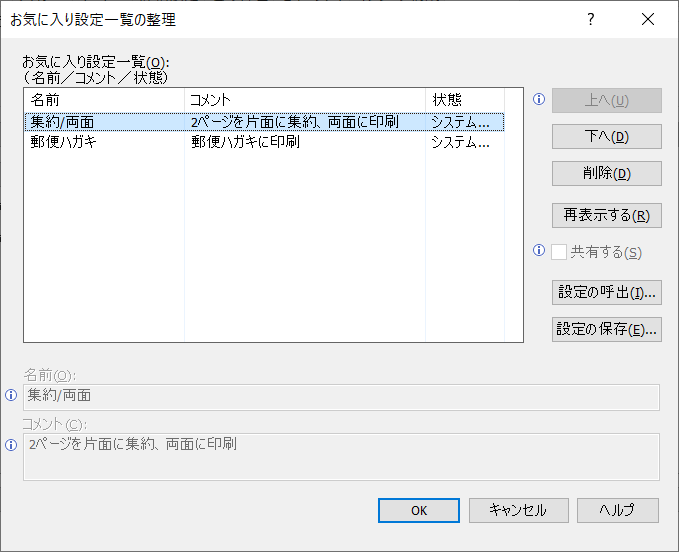This screenshot has height=552, width=679.
Task: Click into the 名前 text field
Action: [x=340, y=396]
